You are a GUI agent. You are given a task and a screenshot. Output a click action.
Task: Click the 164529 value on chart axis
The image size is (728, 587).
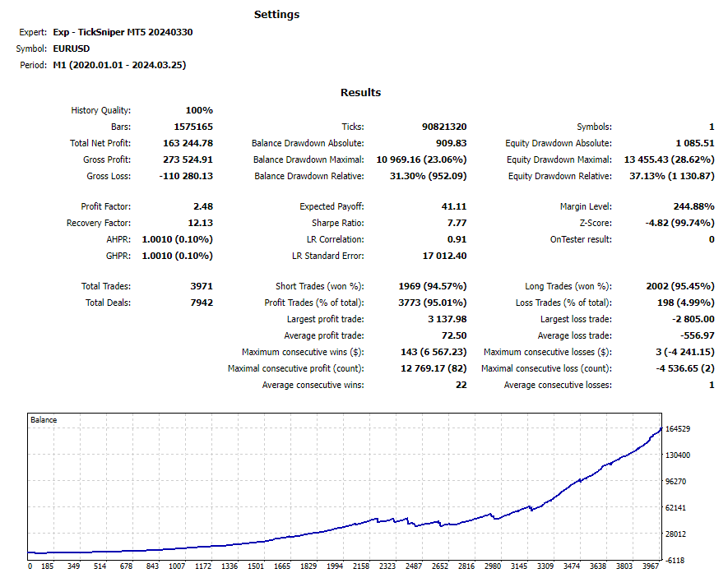pos(679,429)
